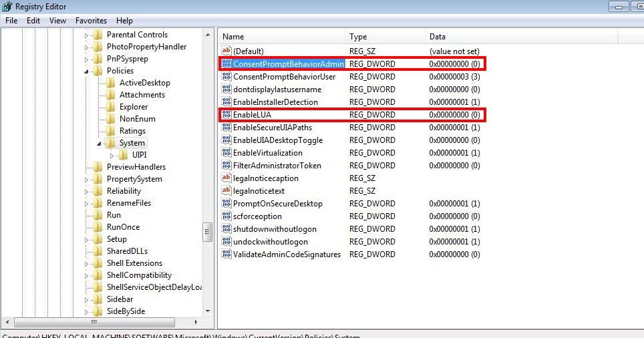Click the NonEnum folder icon
The height and width of the screenshot is (338, 644).
(110, 119)
